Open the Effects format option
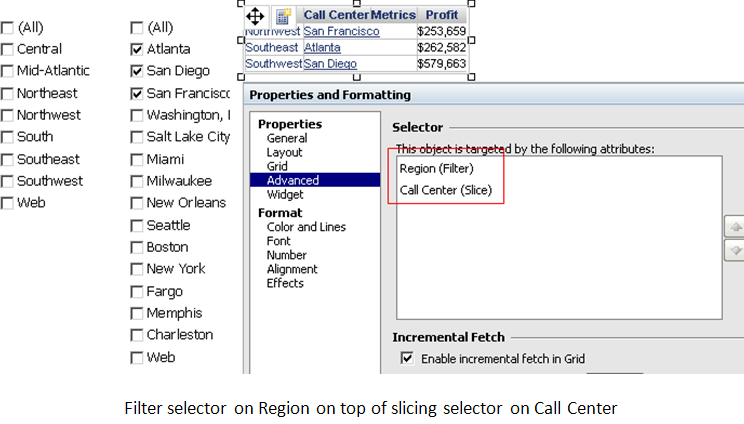The height and width of the screenshot is (424, 744). 285,283
